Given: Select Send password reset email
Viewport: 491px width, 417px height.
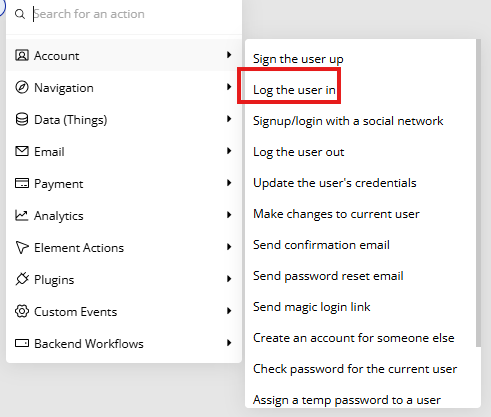Looking at the screenshot, I should pos(328,276).
